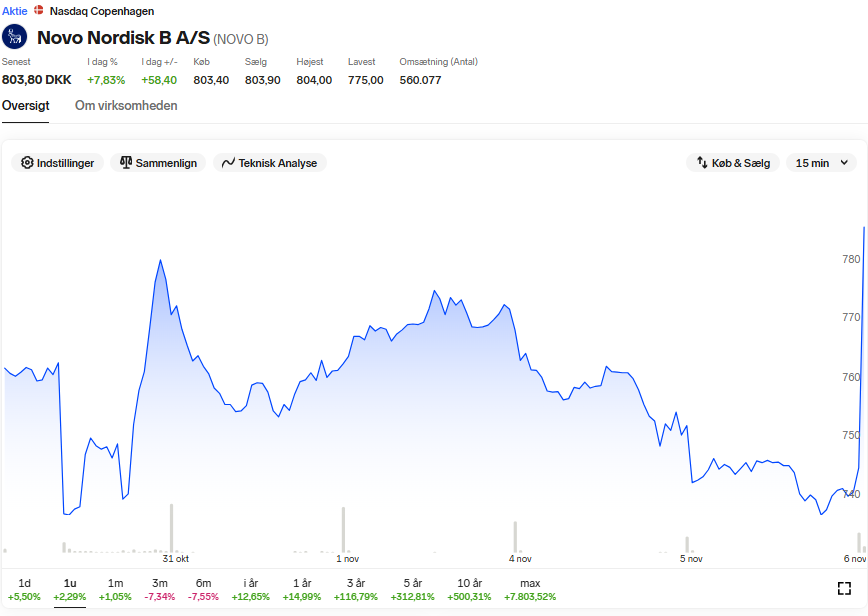Click the Aktie breadcrumb link

click(14, 11)
